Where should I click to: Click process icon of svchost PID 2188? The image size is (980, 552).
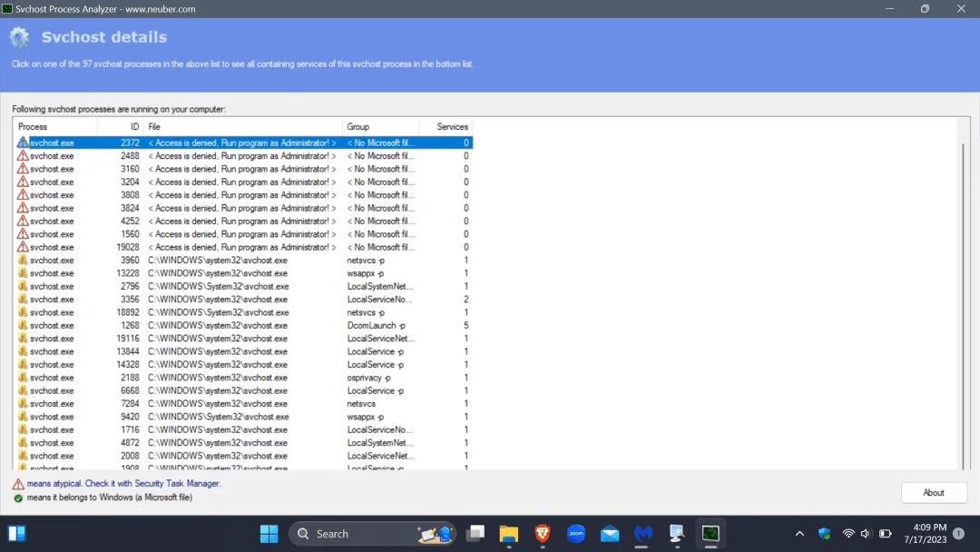coord(23,378)
